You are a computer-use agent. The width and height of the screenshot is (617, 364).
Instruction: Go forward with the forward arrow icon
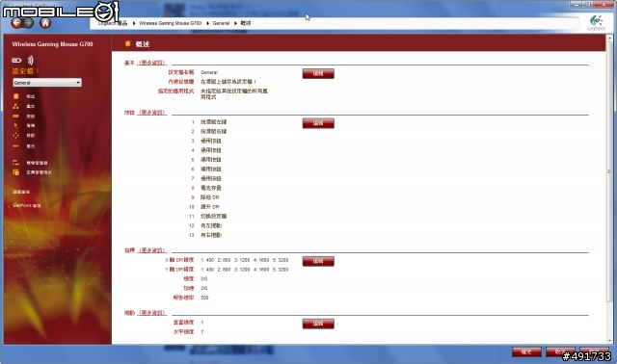tap(28, 23)
